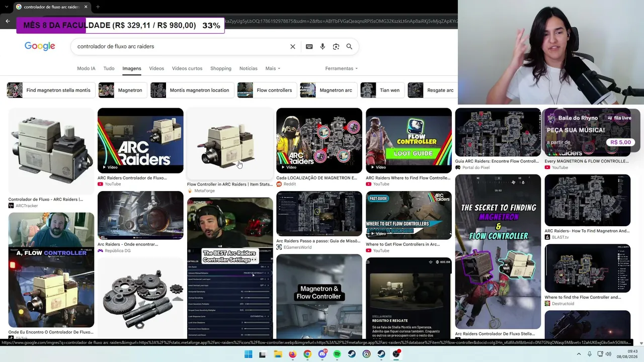Viewport: 644px width, 362px height.
Task: Select the 'Flow controllers' suggestion chip
Action: tap(267, 90)
